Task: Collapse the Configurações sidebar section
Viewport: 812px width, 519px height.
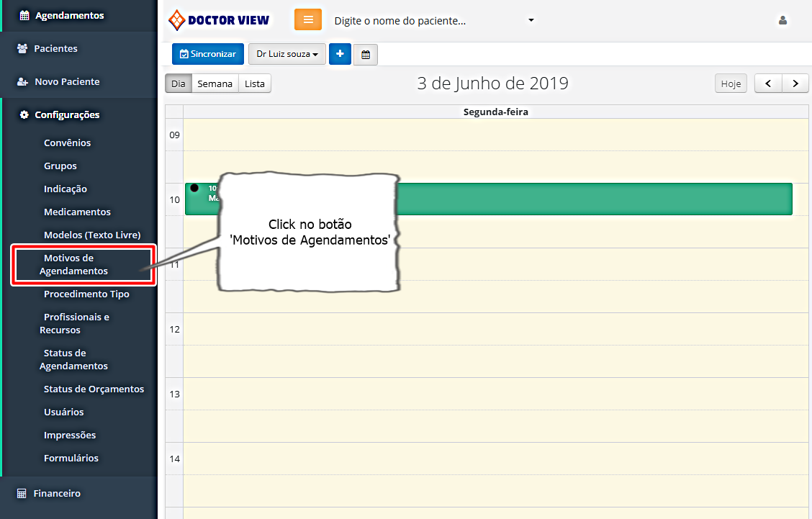Action: pos(67,114)
